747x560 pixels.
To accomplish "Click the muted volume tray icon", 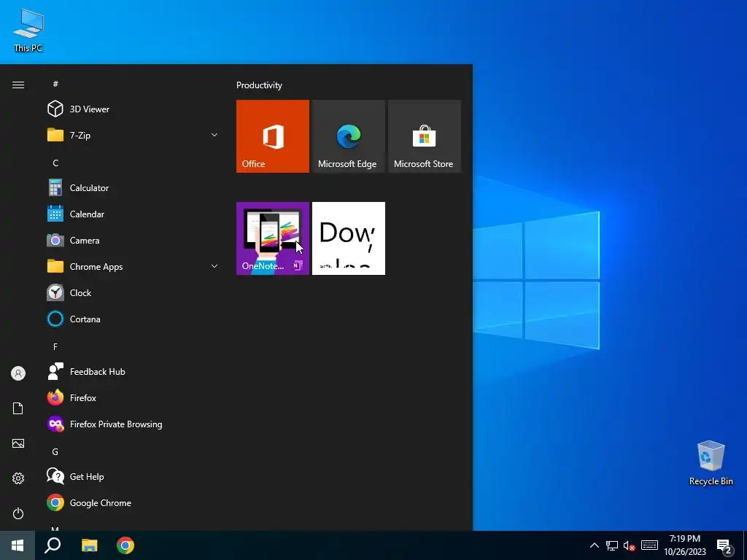I will click(630, 545).
